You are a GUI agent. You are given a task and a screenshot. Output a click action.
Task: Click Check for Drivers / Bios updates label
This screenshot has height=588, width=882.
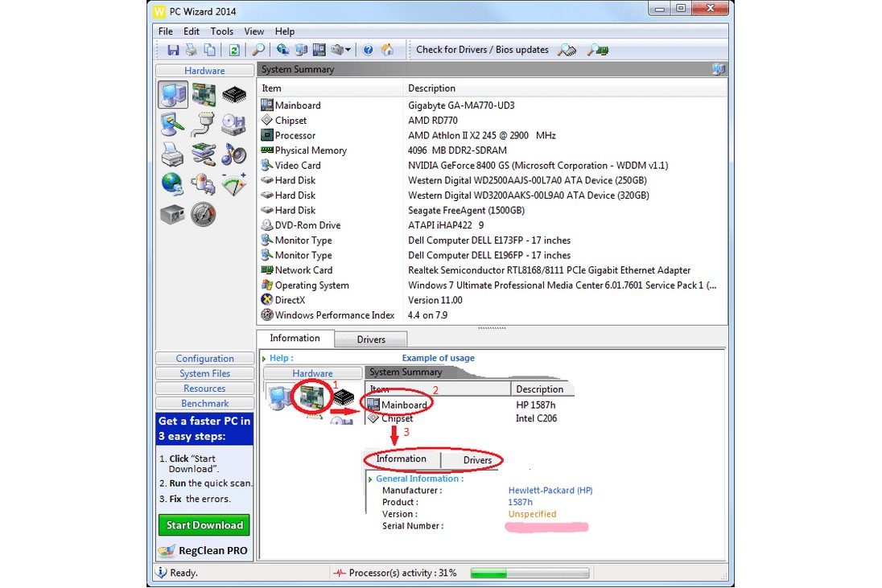click(x=482, y=49)
